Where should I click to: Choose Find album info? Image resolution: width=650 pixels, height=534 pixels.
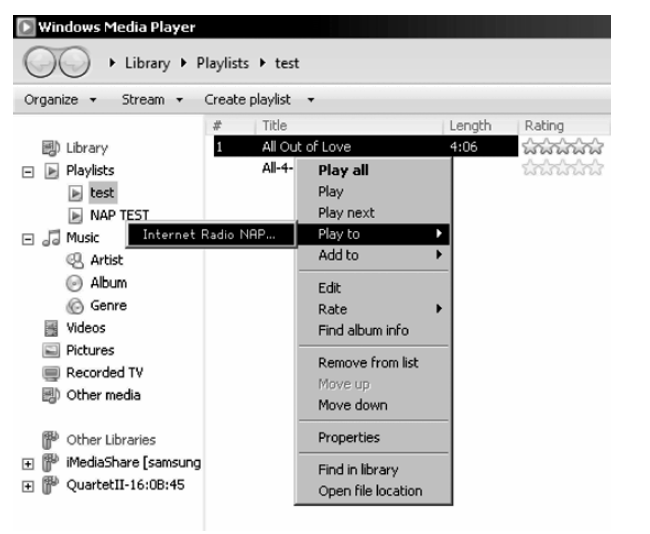pyautogui.click(x=373, y=330)
